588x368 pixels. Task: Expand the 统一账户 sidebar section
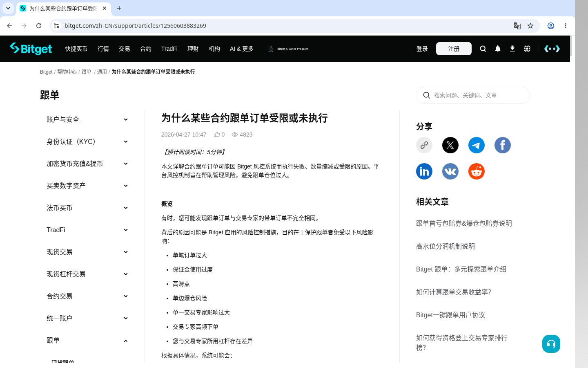click(x=87, y=318)
